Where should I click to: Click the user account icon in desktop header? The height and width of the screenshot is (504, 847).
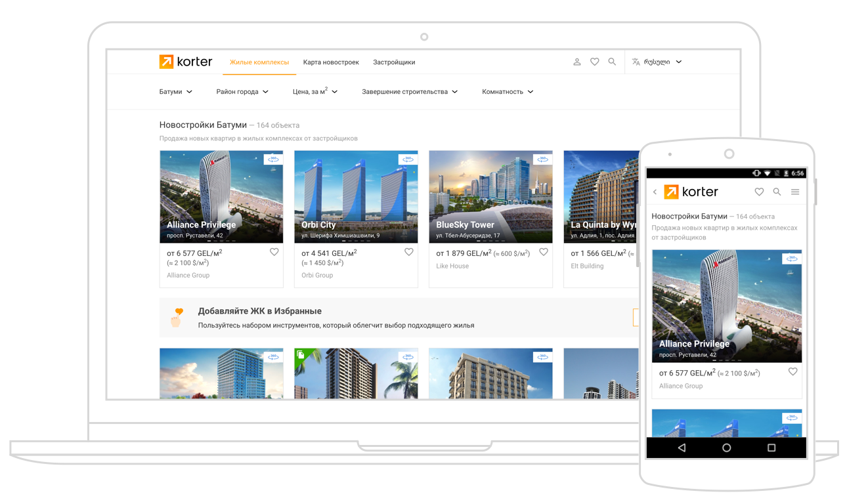tap(576, 62)
